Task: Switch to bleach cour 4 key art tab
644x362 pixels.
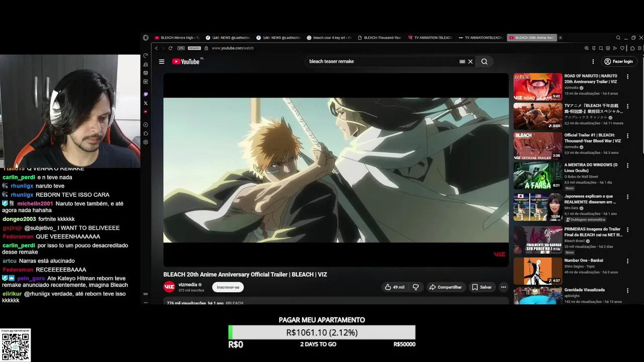Action: pos(330,38)
